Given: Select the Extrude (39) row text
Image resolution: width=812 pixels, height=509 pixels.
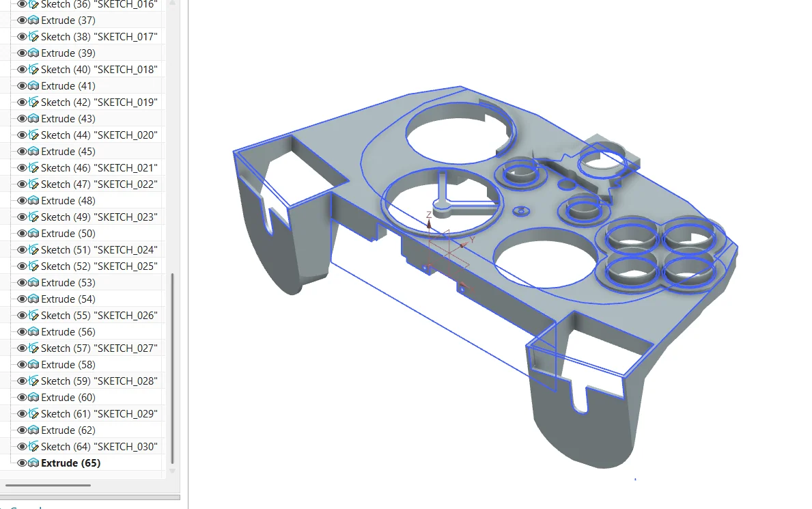Looking at the screenshot, I should [x=68, y=53].
